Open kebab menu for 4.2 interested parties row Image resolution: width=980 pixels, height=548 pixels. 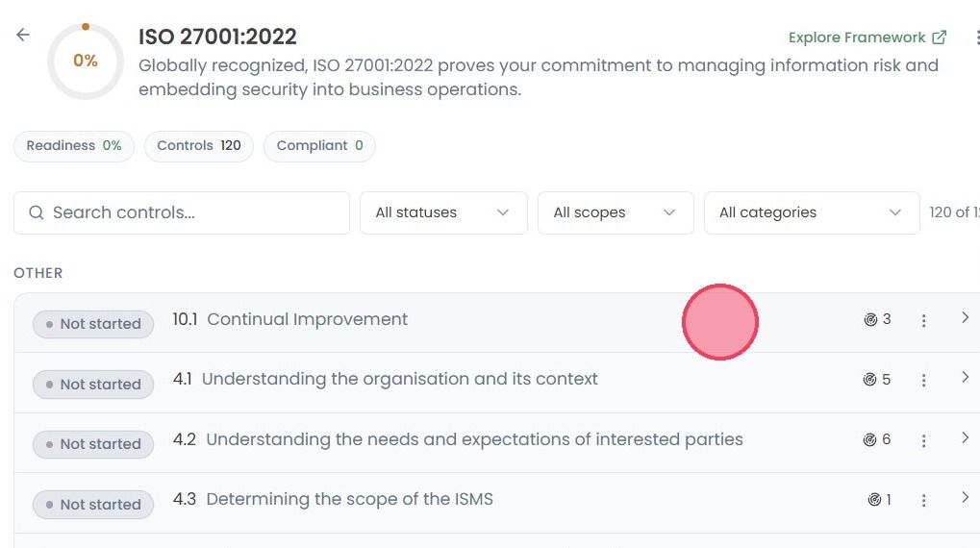924,441
